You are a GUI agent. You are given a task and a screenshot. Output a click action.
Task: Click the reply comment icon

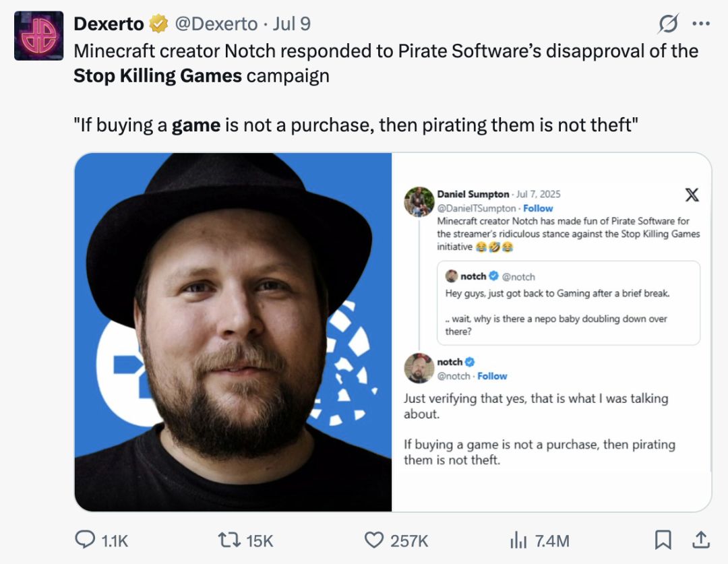click(x=84, y=540)
